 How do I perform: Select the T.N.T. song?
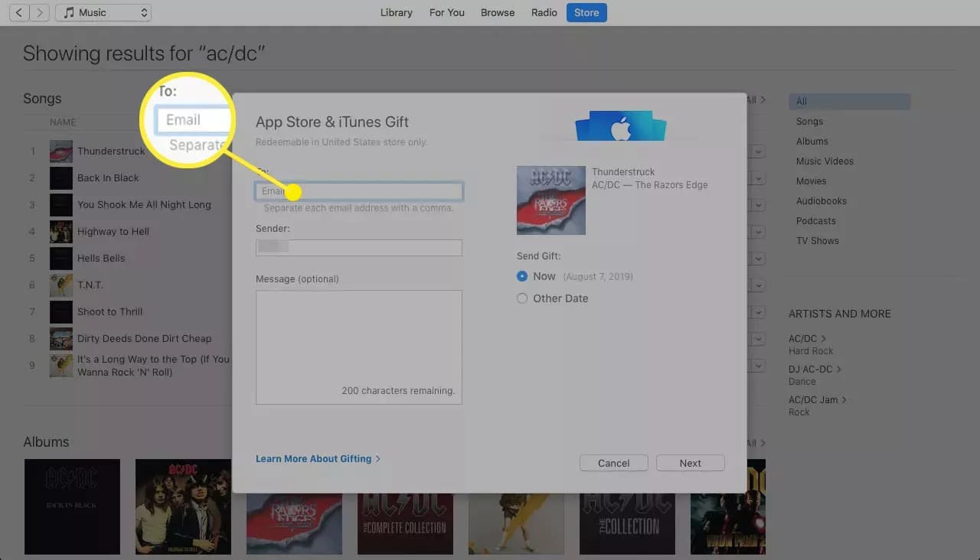click(x=90, y=285)
